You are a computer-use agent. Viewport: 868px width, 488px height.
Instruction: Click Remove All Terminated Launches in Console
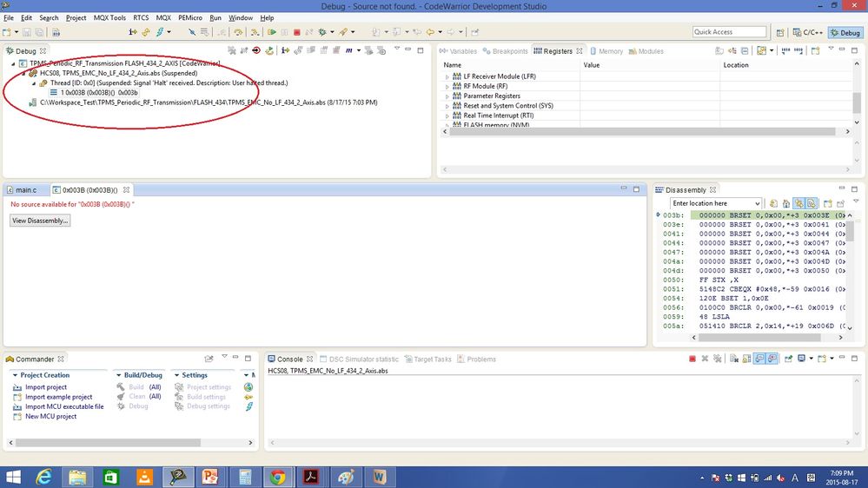tap(718, 359)
